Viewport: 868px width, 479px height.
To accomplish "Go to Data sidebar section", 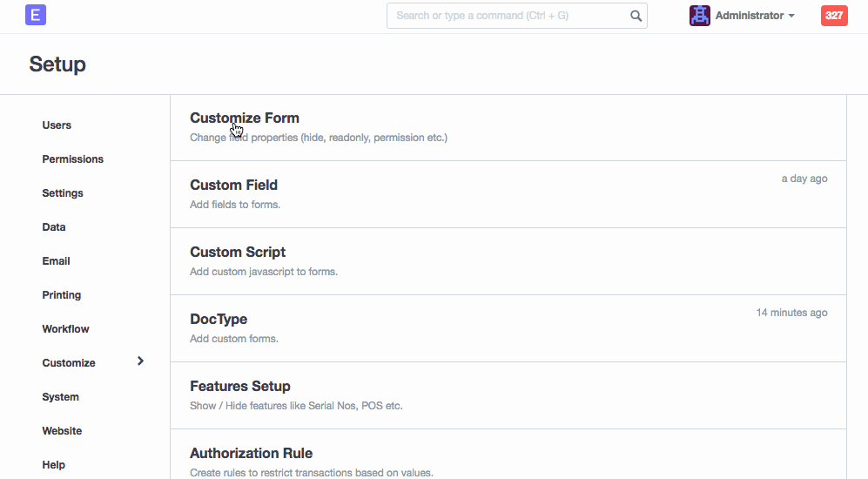I will click(54, 227).
